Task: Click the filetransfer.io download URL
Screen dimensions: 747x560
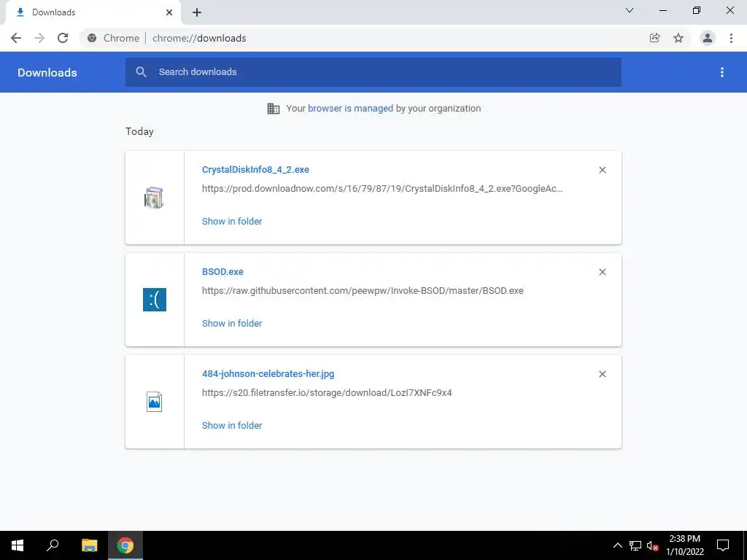Action: [327, 393]
